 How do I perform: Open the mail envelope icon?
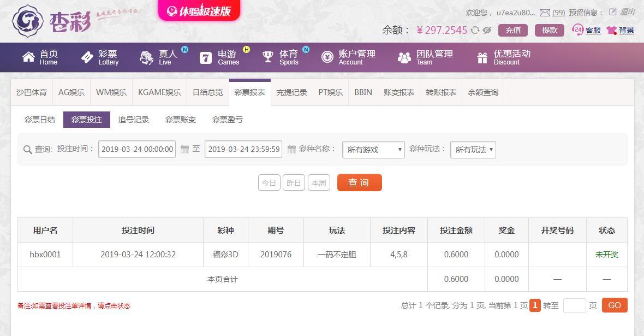pyautogui.click(x=545, y=13)
